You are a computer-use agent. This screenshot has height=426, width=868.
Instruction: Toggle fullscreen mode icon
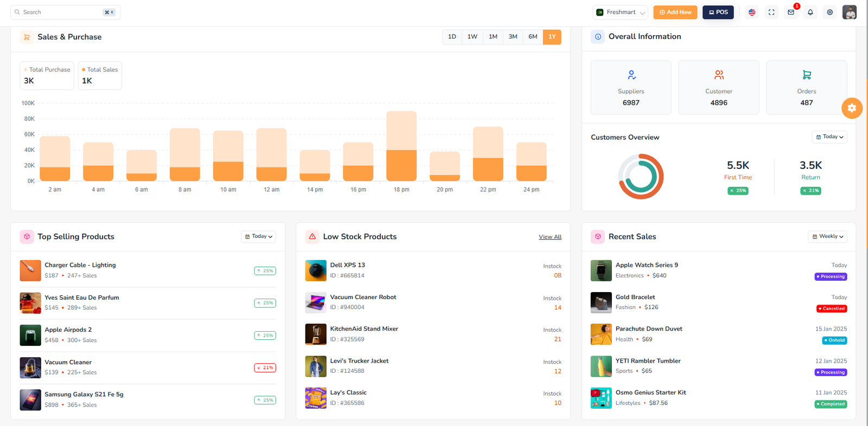click(771, 12)
